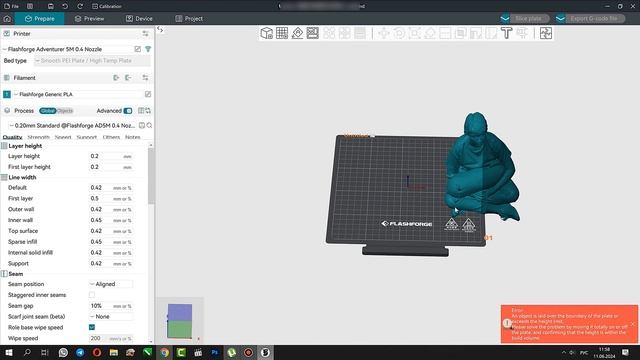
Task: Open Google Chrome from the taskbar
Action: tap(164, 352)
